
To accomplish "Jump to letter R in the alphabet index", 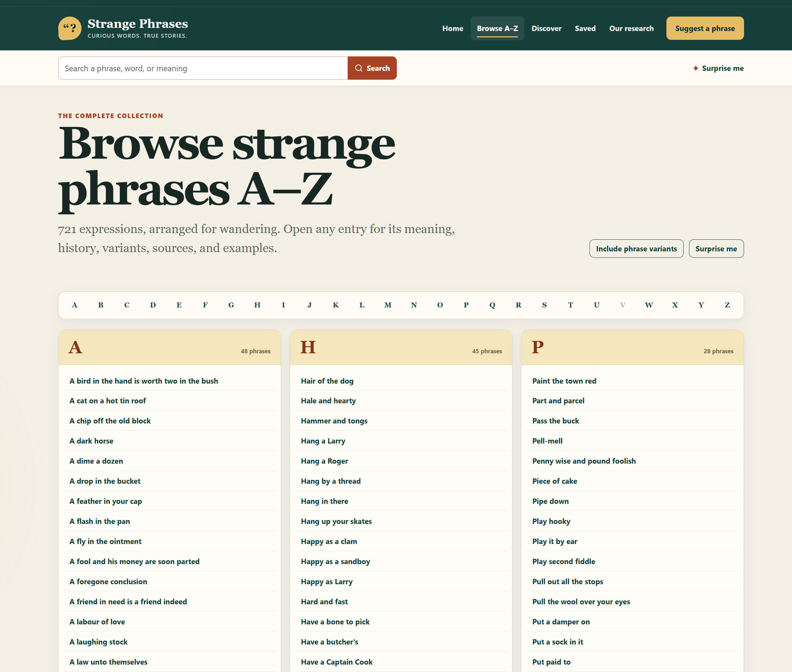I will coord(518,305).
